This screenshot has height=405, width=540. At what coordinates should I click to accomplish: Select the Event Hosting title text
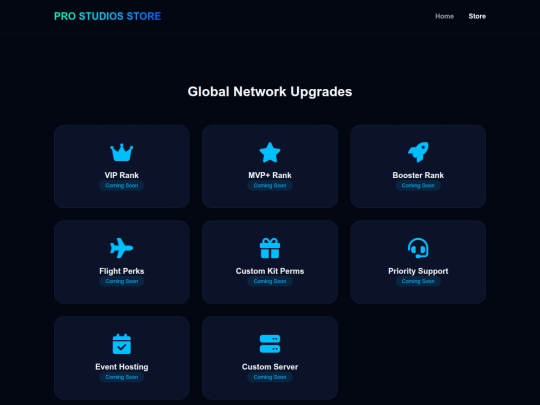[x=122, y=367]
